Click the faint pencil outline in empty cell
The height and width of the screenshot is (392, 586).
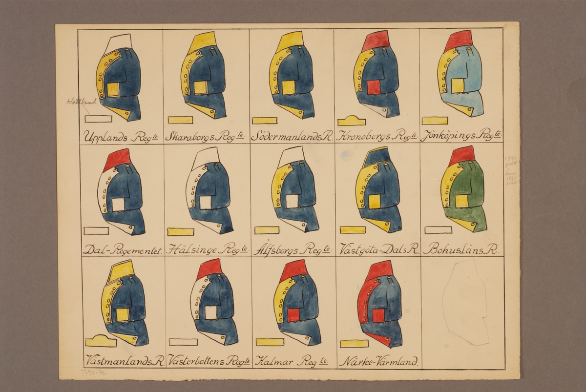[x=464, y=302]
